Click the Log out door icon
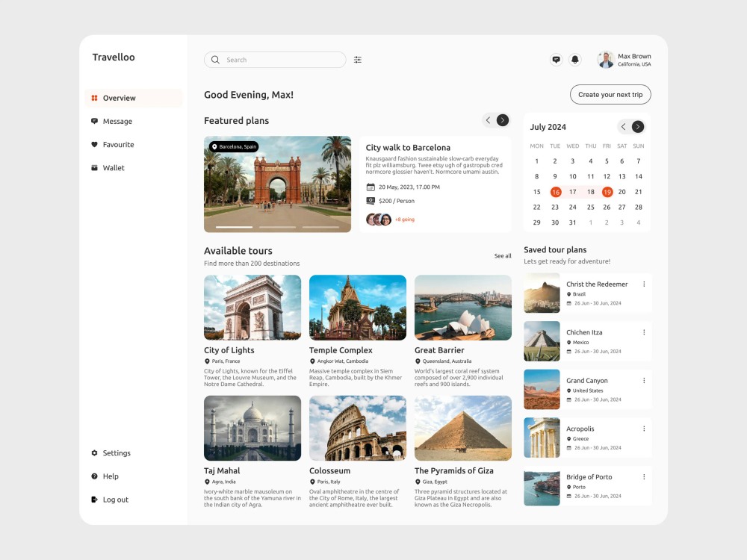747x560 pixels. pyautogui.click(x=94, y=500)
